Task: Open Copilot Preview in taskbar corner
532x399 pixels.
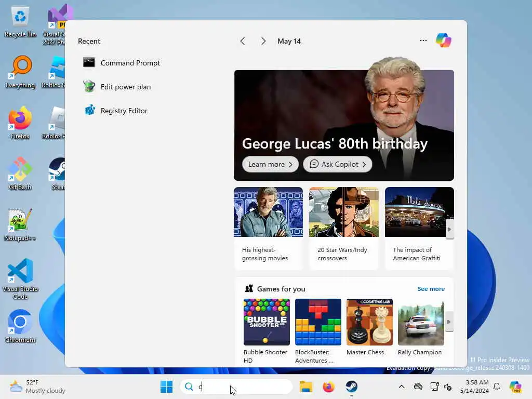Action: tap(515, 387)
